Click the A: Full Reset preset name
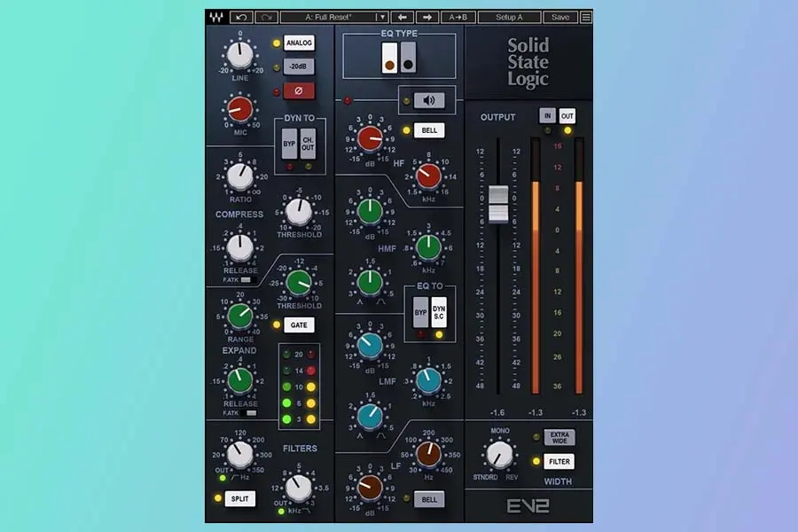798x532 pixels. 328,18
